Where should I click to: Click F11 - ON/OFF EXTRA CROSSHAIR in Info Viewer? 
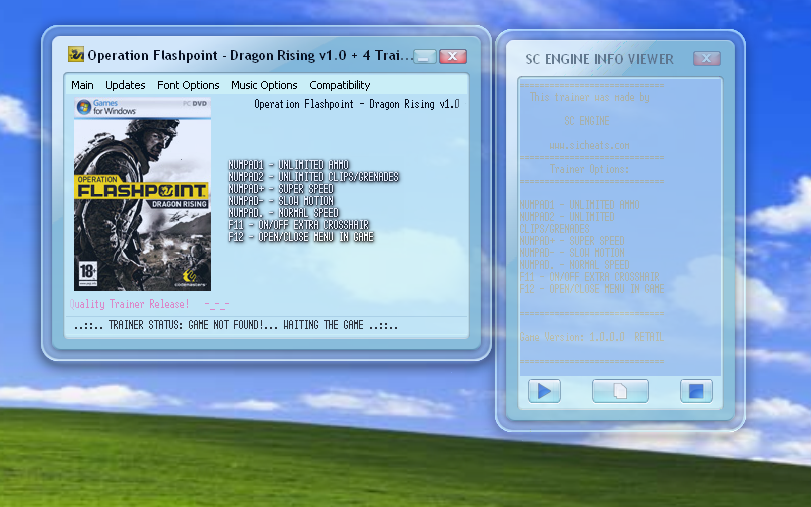tap(590, 277)
